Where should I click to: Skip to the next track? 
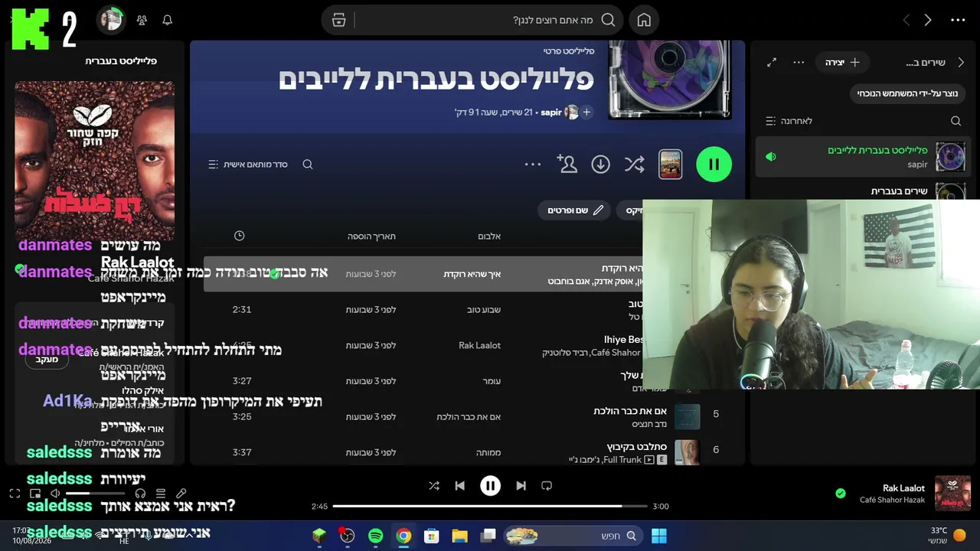[521, 485]
